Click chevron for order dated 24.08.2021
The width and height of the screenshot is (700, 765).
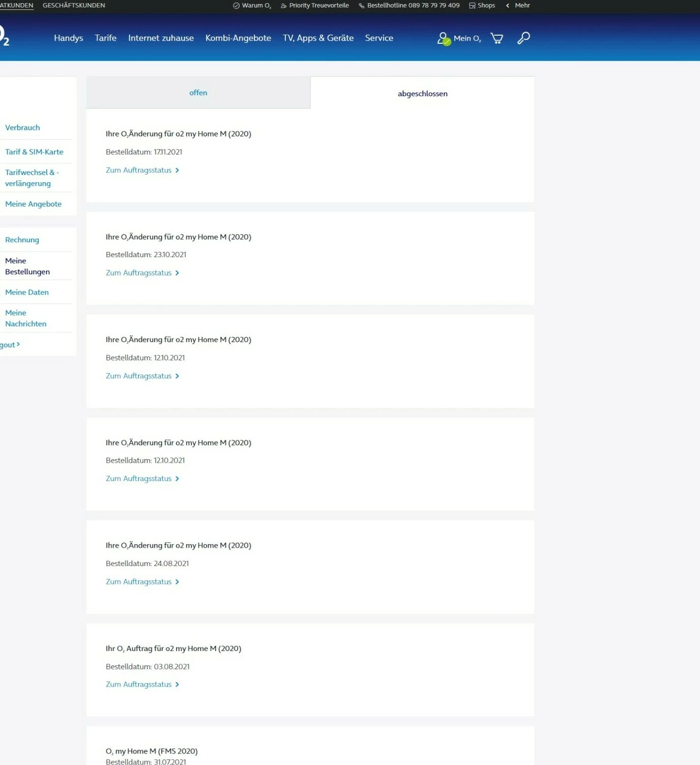(177, 582)
